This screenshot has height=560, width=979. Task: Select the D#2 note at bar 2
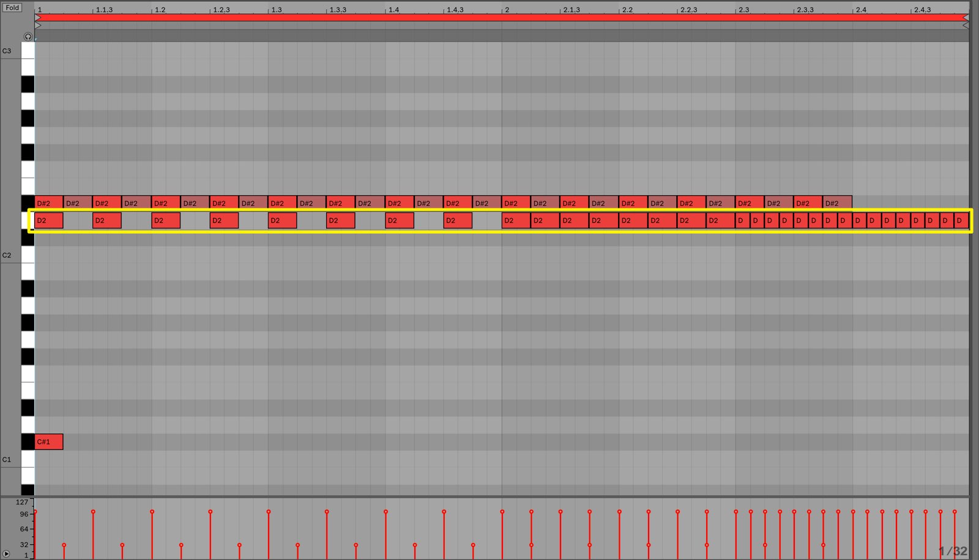[516, 202]
